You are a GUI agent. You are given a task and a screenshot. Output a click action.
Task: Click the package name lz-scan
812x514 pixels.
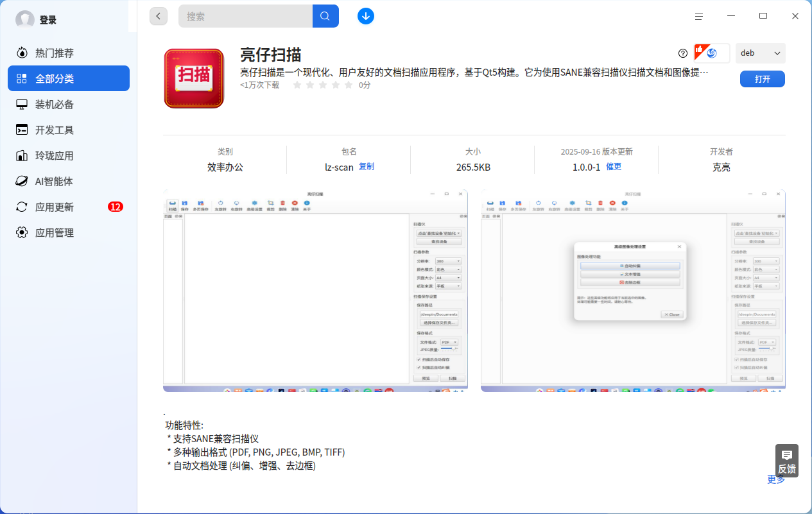point(339,167)
